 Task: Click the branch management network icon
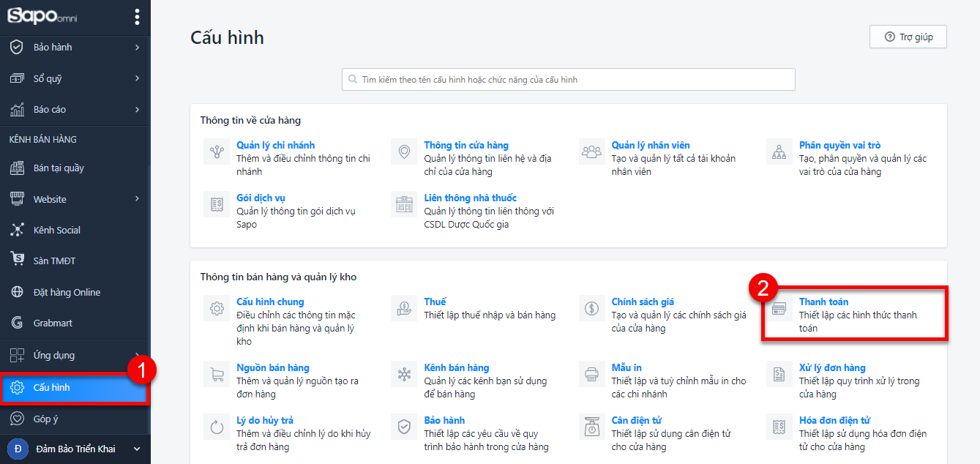(217, 152)
